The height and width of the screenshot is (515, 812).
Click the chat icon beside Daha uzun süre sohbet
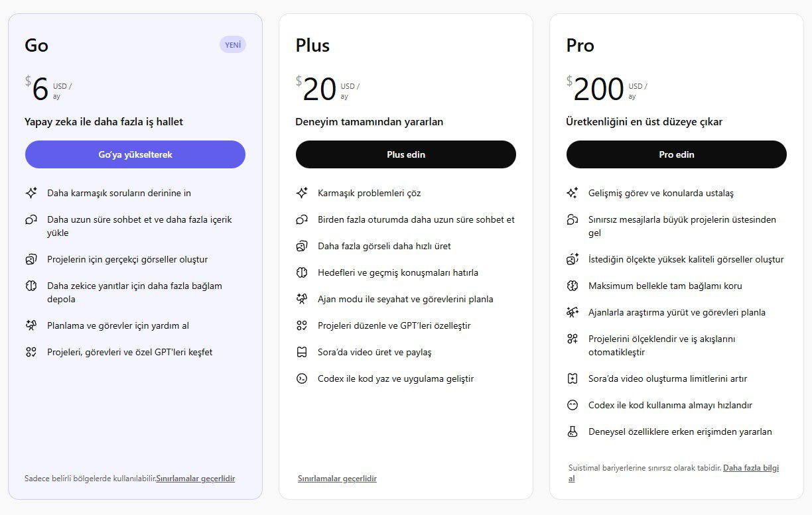[x=31, y=219]
